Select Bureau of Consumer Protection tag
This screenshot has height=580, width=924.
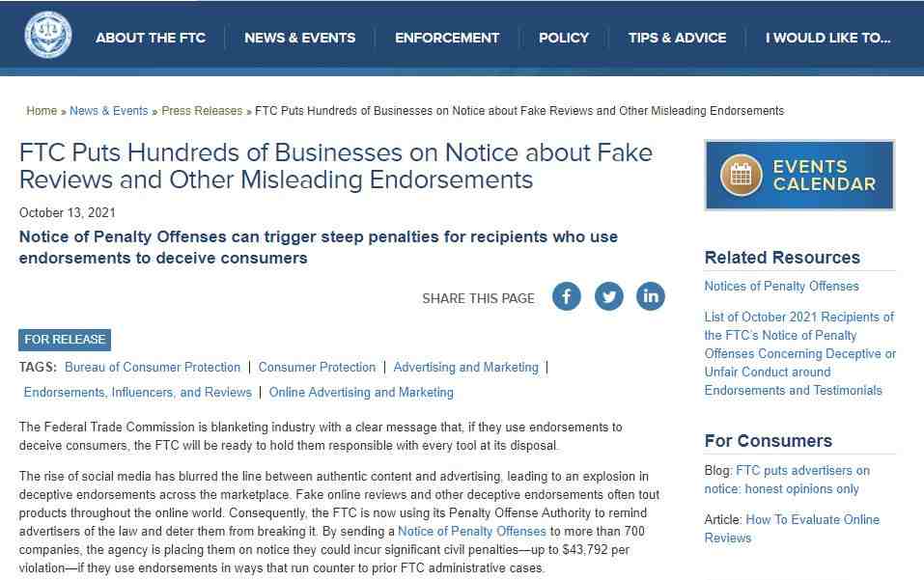coord(153,367)
